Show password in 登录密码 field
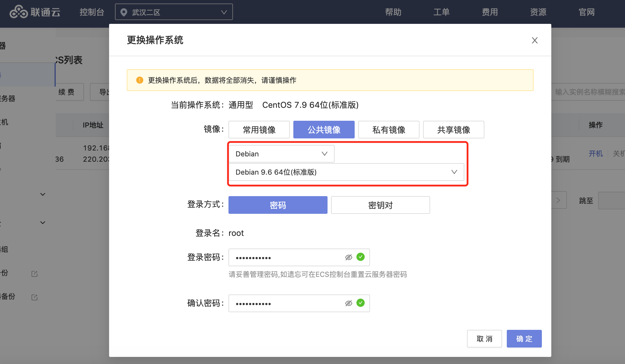Screen dimensions: 625x364 tap(348, 257)
